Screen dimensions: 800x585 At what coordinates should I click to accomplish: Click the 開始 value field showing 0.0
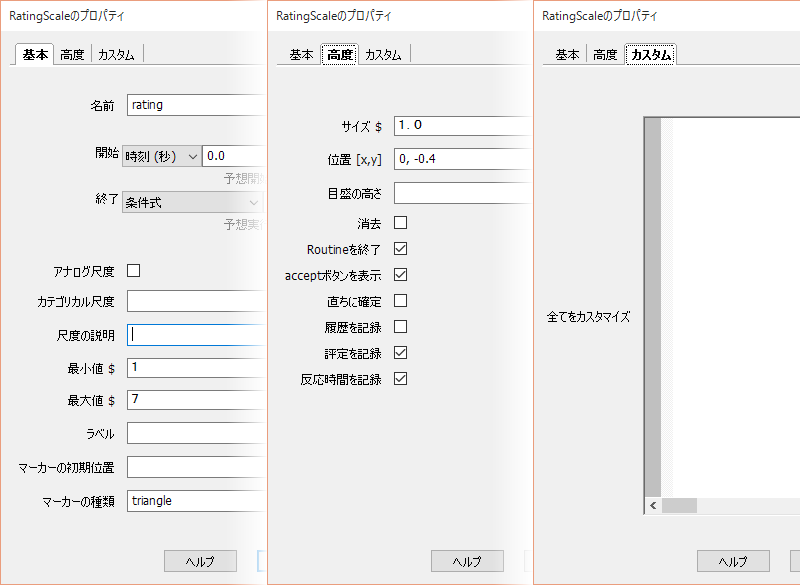pyautogui.click(x=234, y=156)
